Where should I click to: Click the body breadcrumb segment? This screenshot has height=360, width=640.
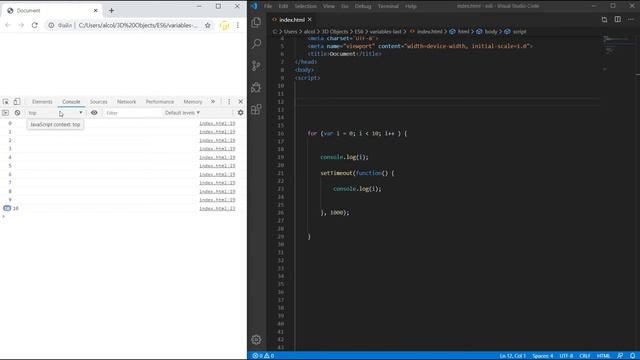tap(491, 31)
